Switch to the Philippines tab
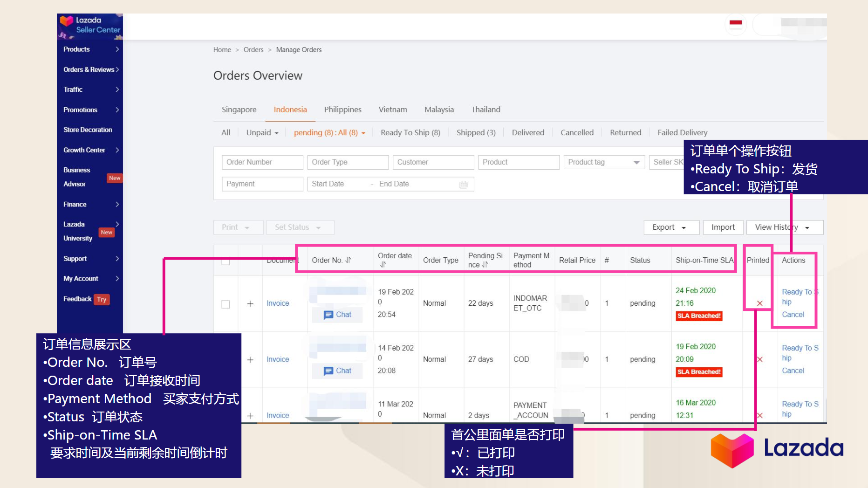The image size is (868, 488). point(342,110)
